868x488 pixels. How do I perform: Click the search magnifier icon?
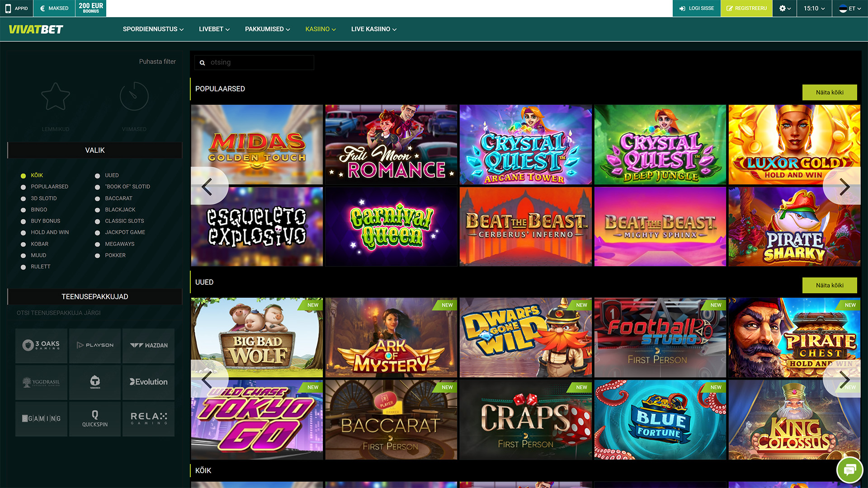(x=202, y=63)
